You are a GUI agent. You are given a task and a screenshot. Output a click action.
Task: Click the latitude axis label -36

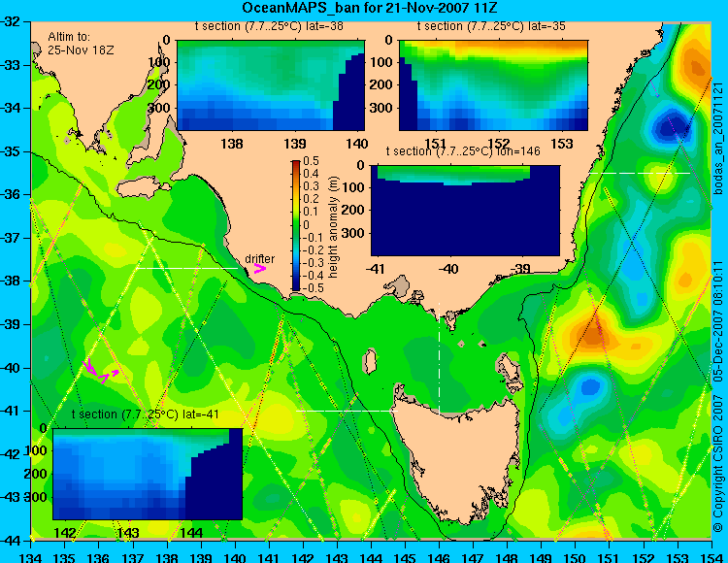(10, 194)
